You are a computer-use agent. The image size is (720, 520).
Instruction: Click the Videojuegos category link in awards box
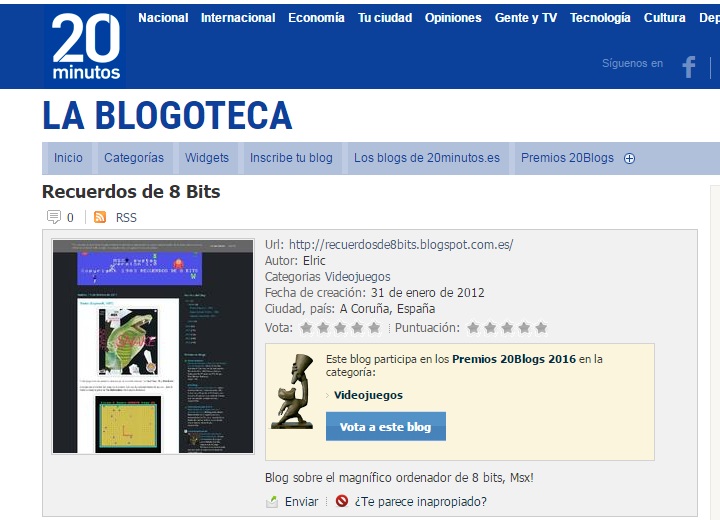click(x=368, y=395)
